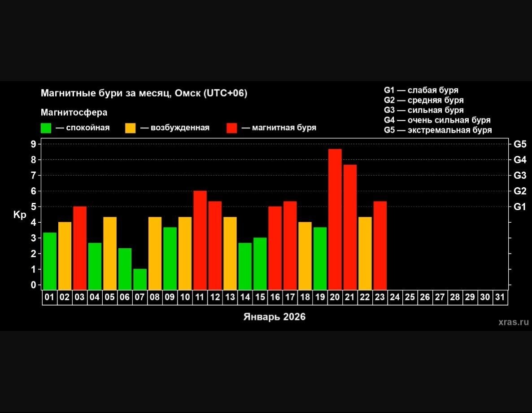Screen dimensions: 532x413
Task: Click date label 31 on the axis
Action: [x=500, y=297]
